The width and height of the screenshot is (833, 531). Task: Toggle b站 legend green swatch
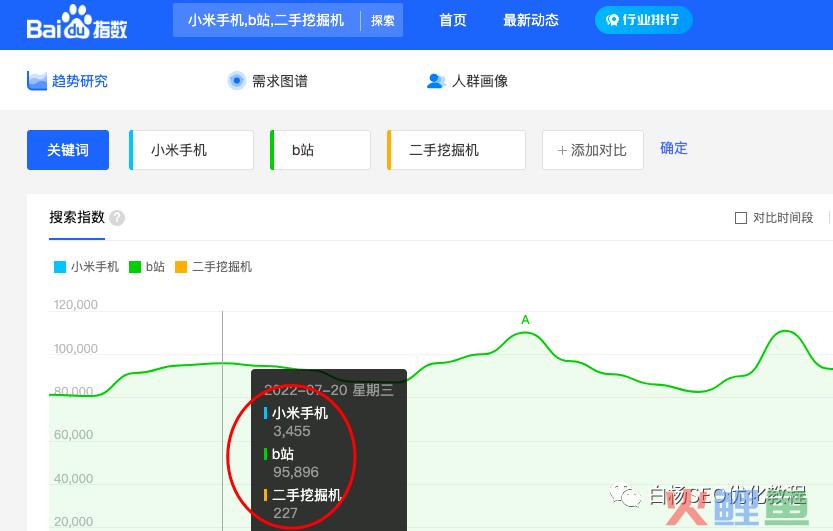pos(135,267)
